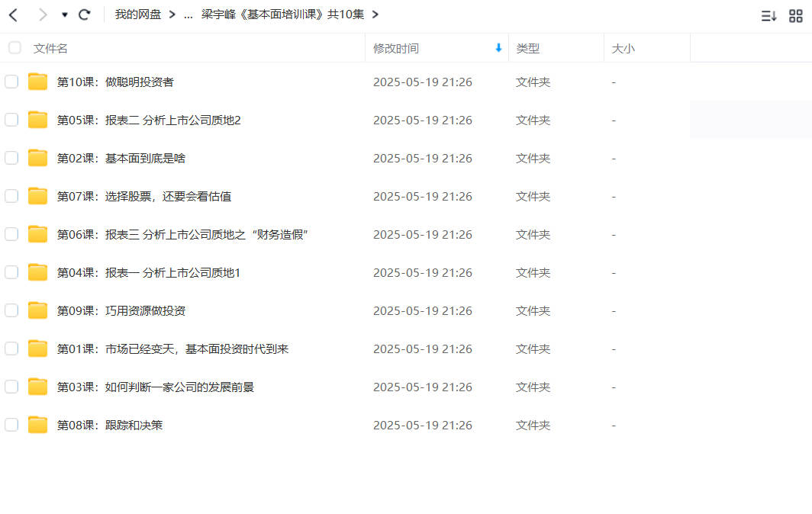The width and height of the screenshot is (812, 514).
Task: Sort by 类型 column header
Action: 527,48
